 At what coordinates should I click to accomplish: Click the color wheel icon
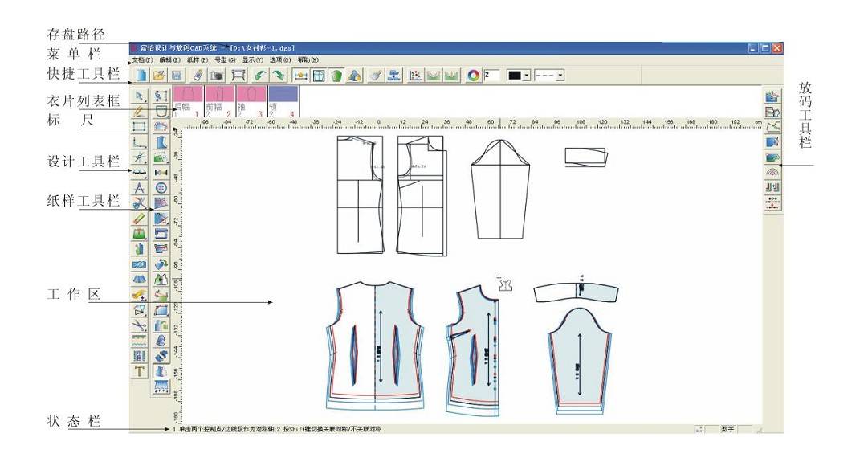tap(474, 75)
